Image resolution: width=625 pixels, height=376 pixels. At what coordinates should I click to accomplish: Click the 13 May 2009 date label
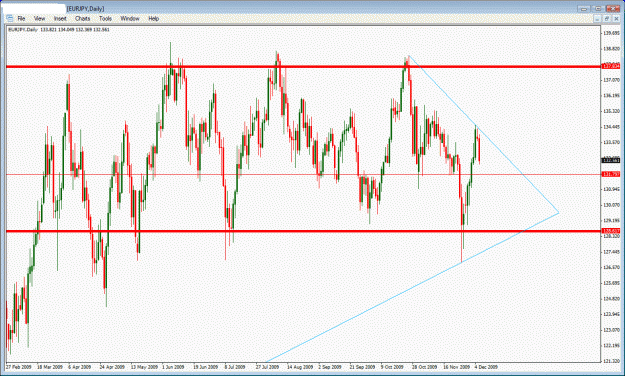click(144, 367)
